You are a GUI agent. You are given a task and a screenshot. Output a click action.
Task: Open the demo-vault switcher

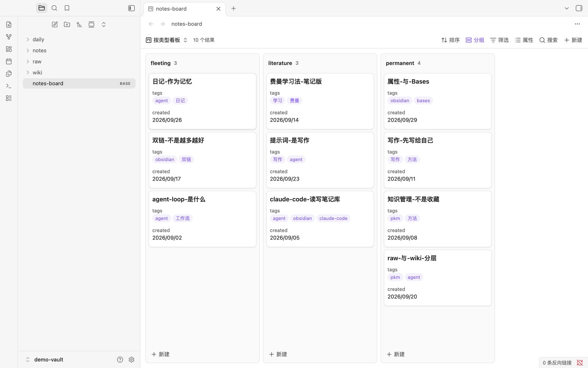44,360
